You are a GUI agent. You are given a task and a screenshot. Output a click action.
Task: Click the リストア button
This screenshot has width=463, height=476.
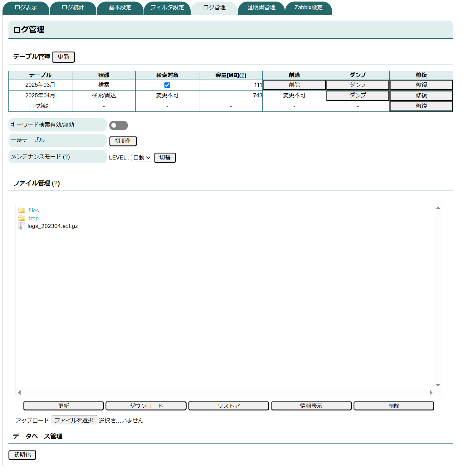229,406
